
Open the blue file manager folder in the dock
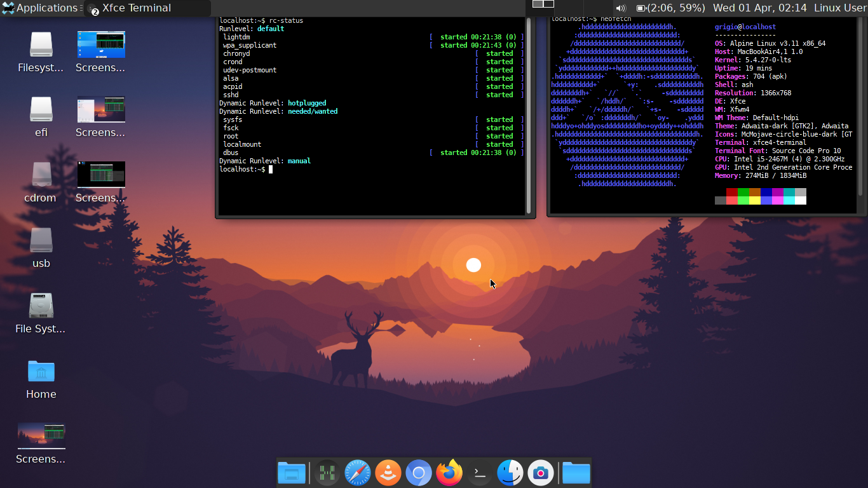292,473
